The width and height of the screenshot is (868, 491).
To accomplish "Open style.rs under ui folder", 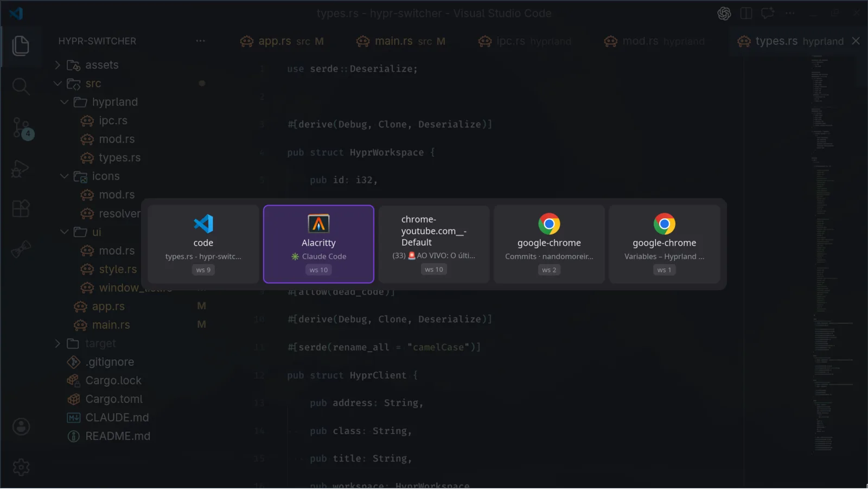I will coord(118,270).
